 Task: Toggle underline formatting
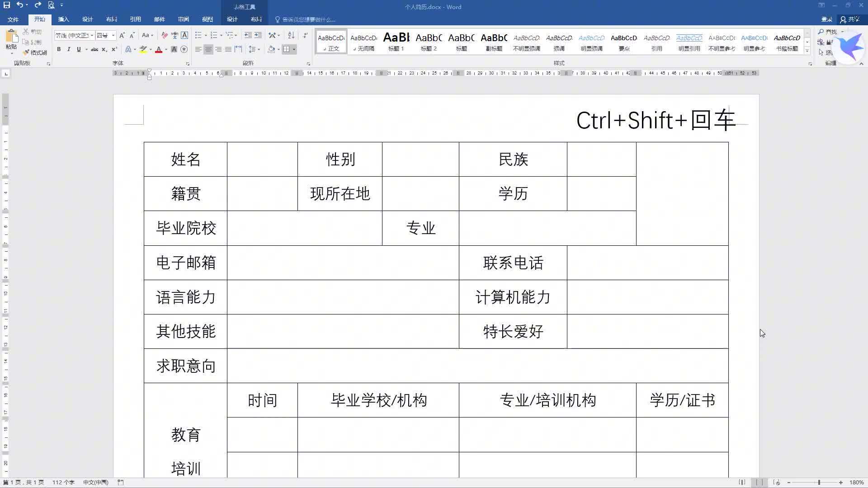coord(79,50)
